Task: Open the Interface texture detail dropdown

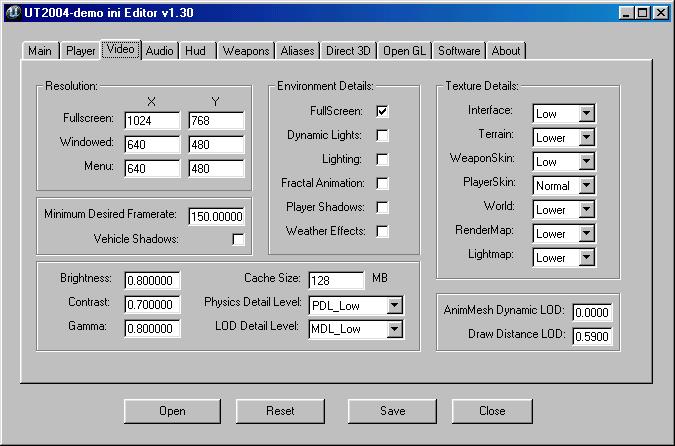Action: tap(586, 113)
